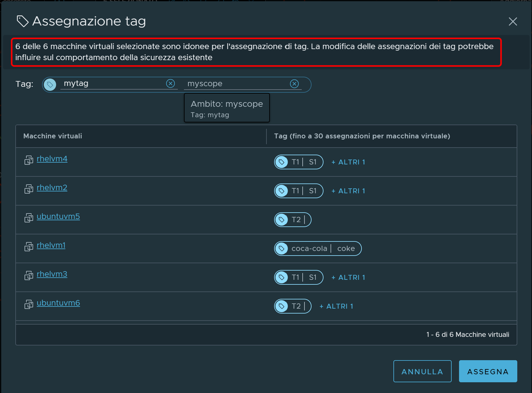Click the VM icon beside rhelvm1

tap(29, 247)
